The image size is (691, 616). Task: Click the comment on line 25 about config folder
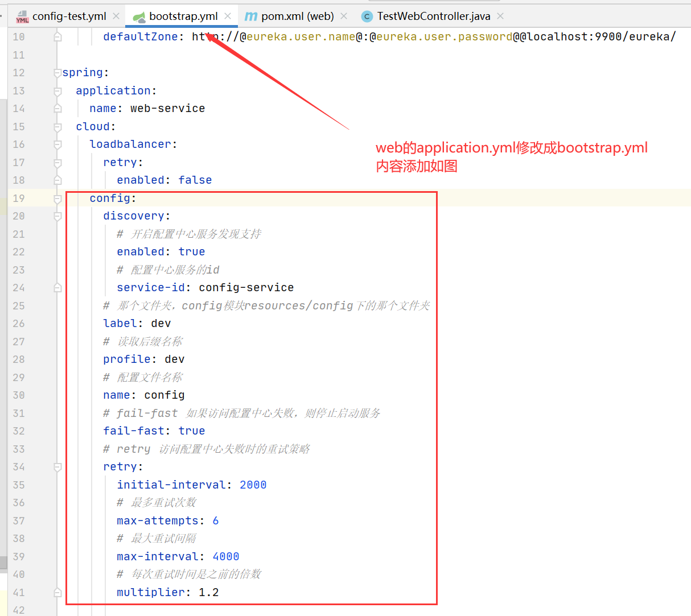[266, 306]
